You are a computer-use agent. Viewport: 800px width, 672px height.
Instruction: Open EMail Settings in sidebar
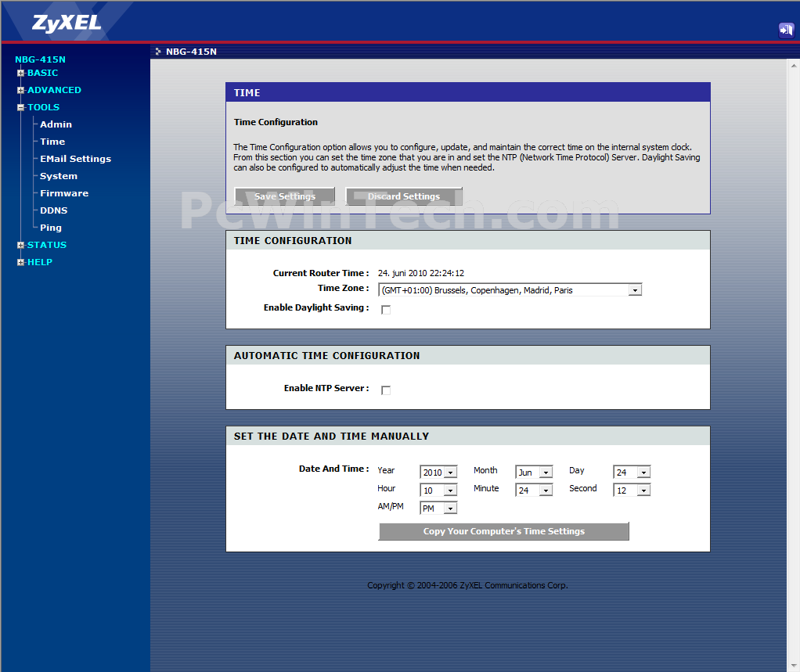click(75, 159)
